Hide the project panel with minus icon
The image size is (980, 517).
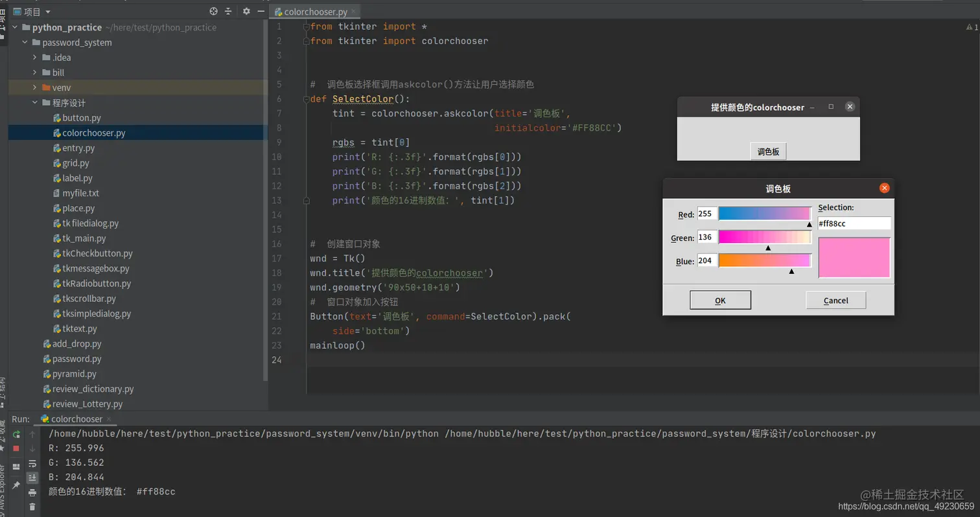tap(261, 11)
